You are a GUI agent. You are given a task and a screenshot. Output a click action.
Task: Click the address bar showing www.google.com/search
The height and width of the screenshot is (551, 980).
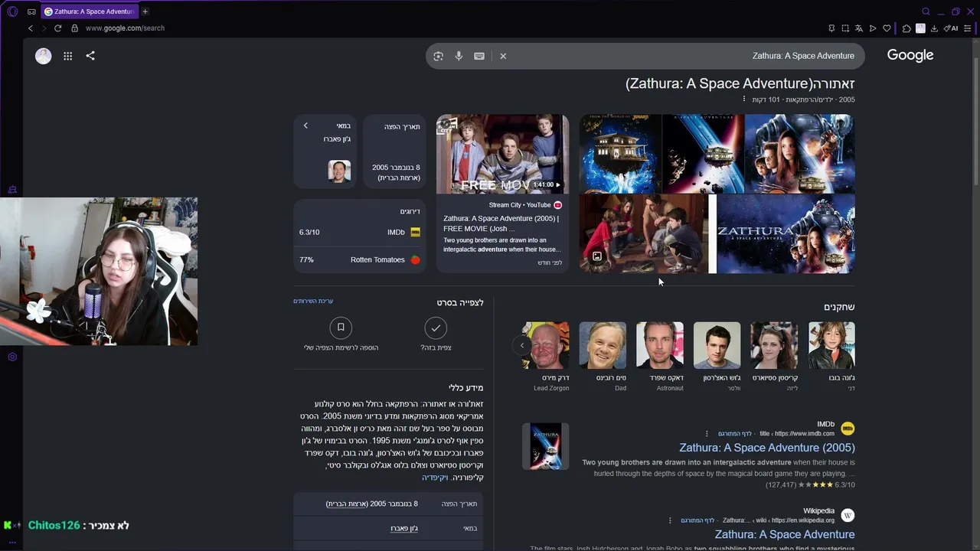[125, 28]
